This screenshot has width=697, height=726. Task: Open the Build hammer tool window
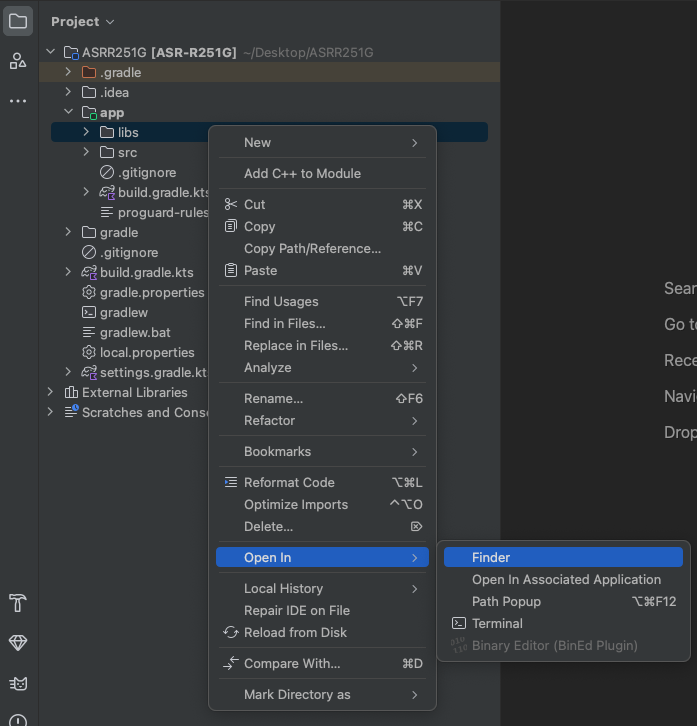pyautogui.click(x=18, y=603)
